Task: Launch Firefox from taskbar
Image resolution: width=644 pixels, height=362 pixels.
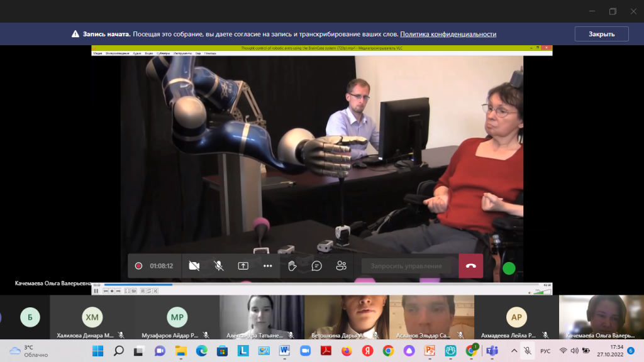Action: coord(347,351)
